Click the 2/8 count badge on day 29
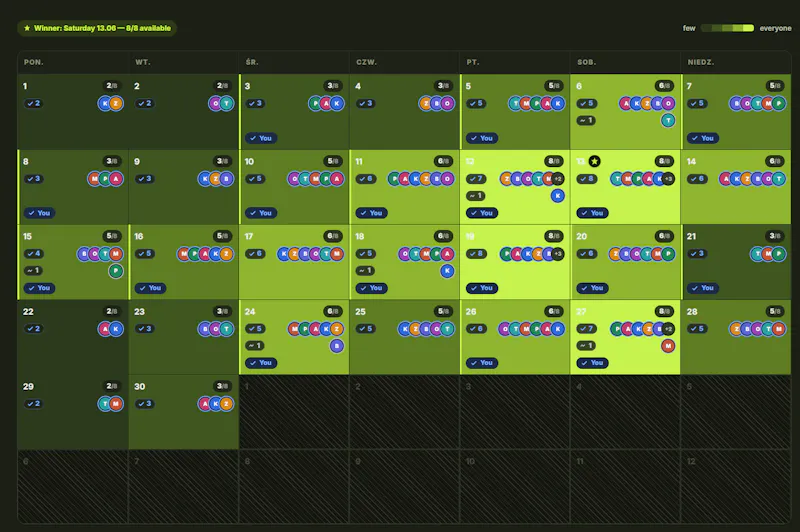 pyautogui.click(x=112, y=386)
